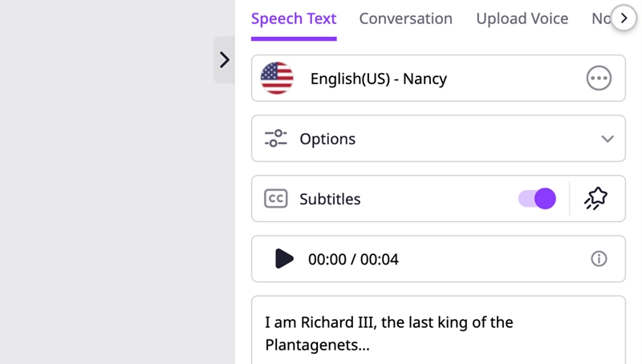642x364 pixels.
Task: Collapse the side panel using the chevron handle
Action: pos(224,60)
